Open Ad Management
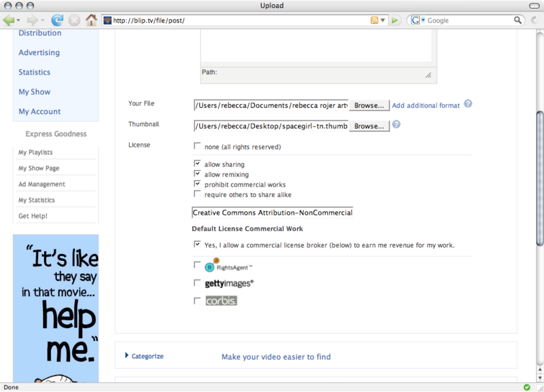544x392 pixels. (41, 184)
